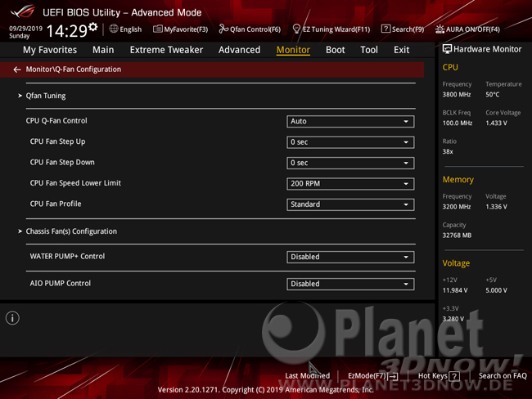Open the Extreme Tweaker tab
This screenshot has height=399, width=532.
[x=166, y=50]
